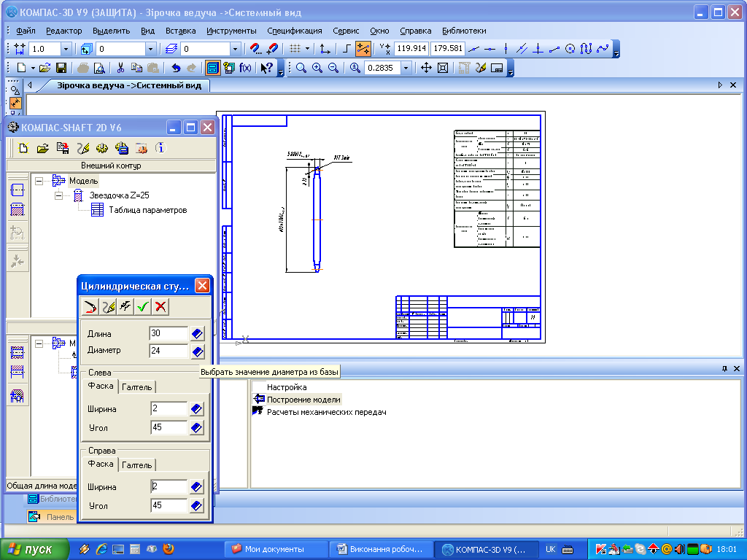Viewport: 747px width, 560px height.
Task: Click the Zoom out magnifier icon
Action: tap(333, 68)
